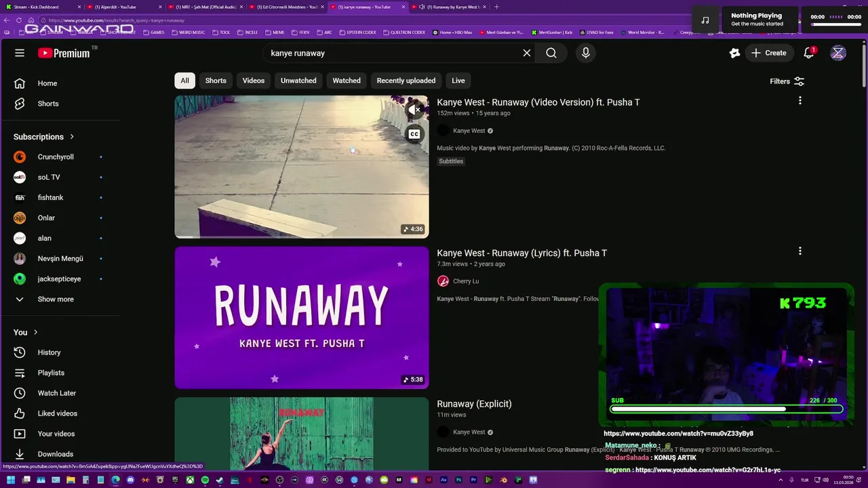The width and height of the screenshot is (868, 488).
Task: Switch to MRF - Şah Mat tab
Action: pyautogui.click(x=205, y=7)
